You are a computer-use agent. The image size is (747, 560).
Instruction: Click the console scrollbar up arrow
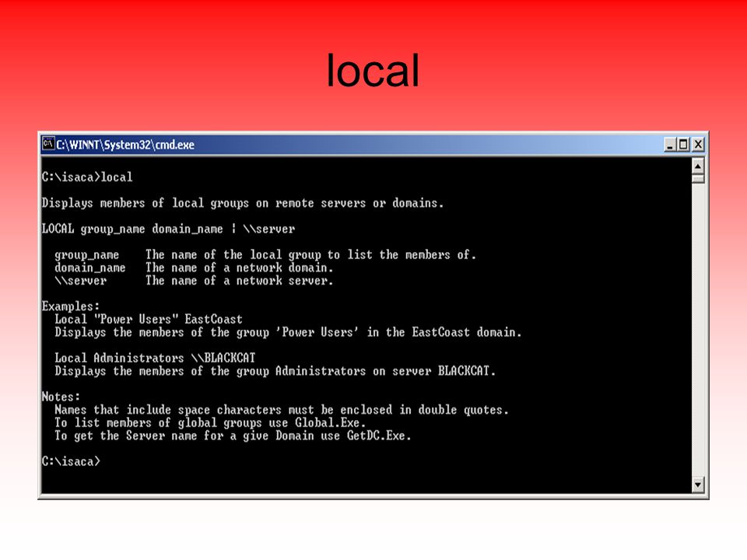pos(697,166)
